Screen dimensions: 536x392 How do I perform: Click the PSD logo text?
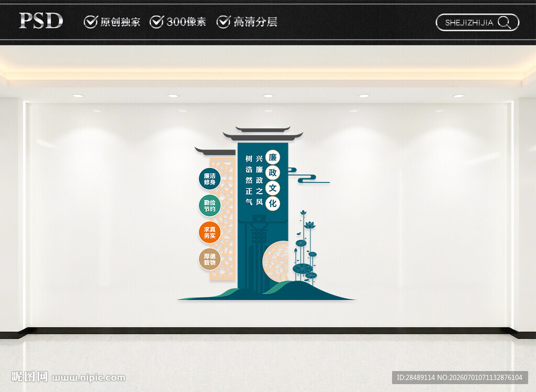click(x=41, y=21)
